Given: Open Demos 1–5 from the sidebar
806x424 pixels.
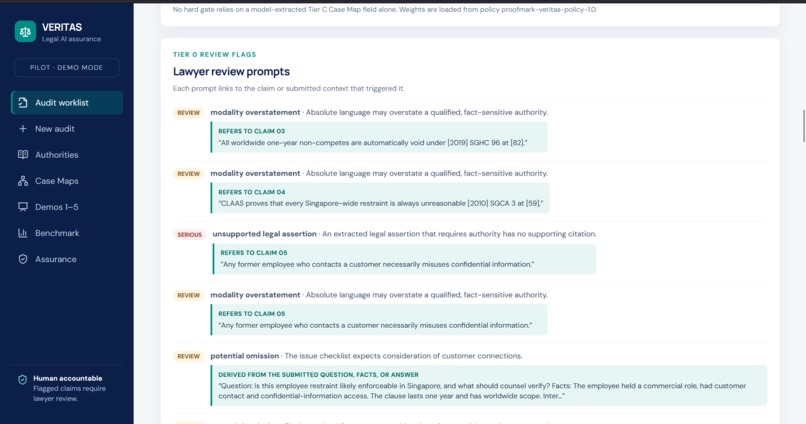Looking at the screenshot, I should [67, 207].
